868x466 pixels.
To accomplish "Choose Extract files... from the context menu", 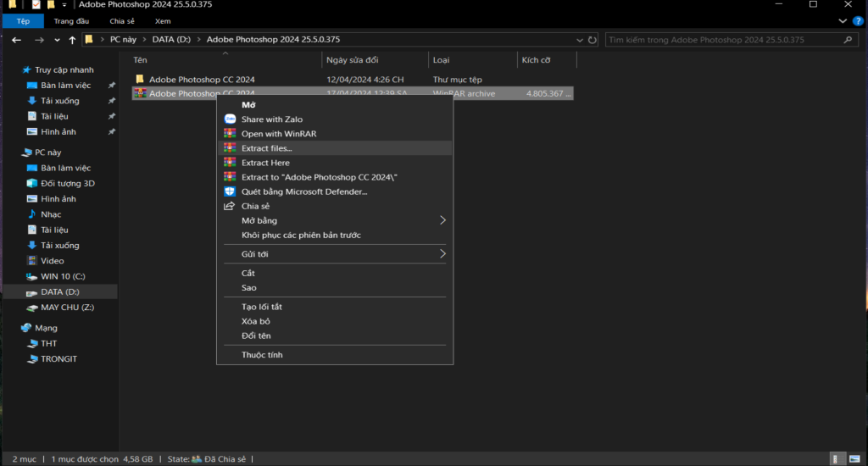I will tap(334, 147).
